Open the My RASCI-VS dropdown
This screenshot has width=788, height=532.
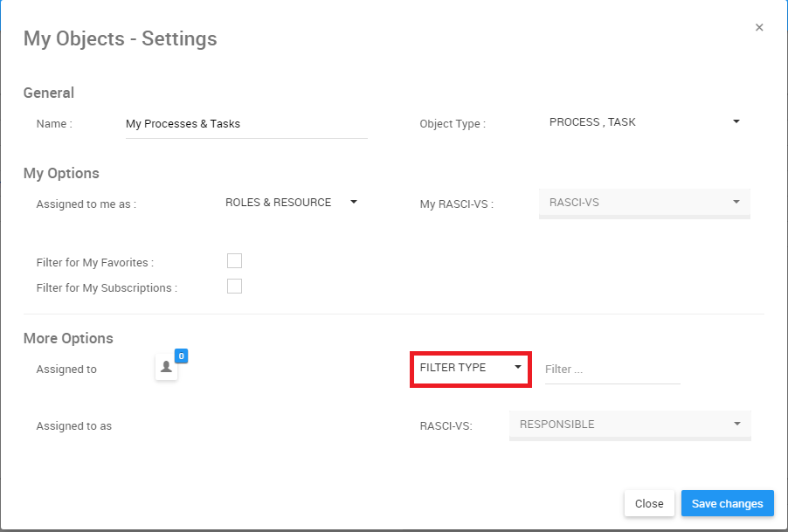click(x=644, y=203)
